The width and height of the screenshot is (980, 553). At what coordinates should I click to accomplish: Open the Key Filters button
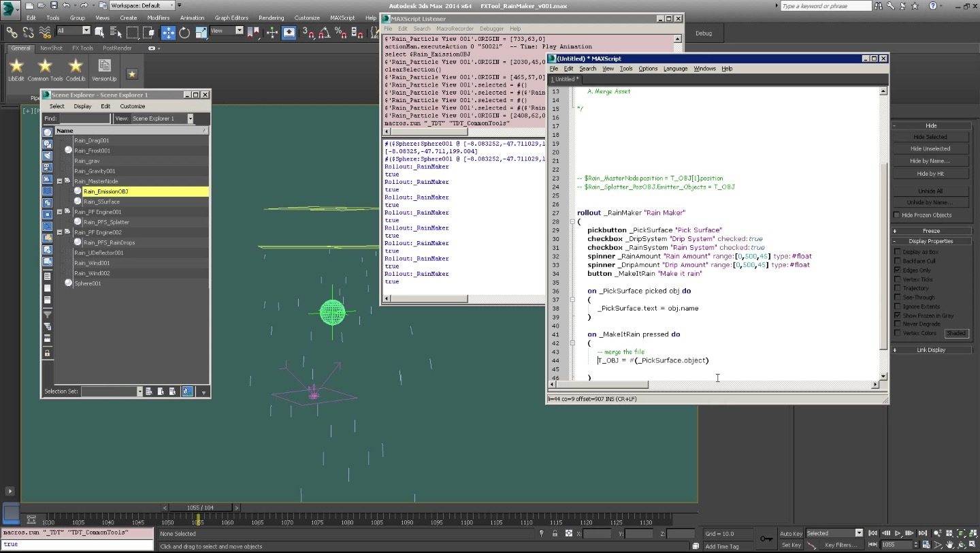click(x=841, y=545)
